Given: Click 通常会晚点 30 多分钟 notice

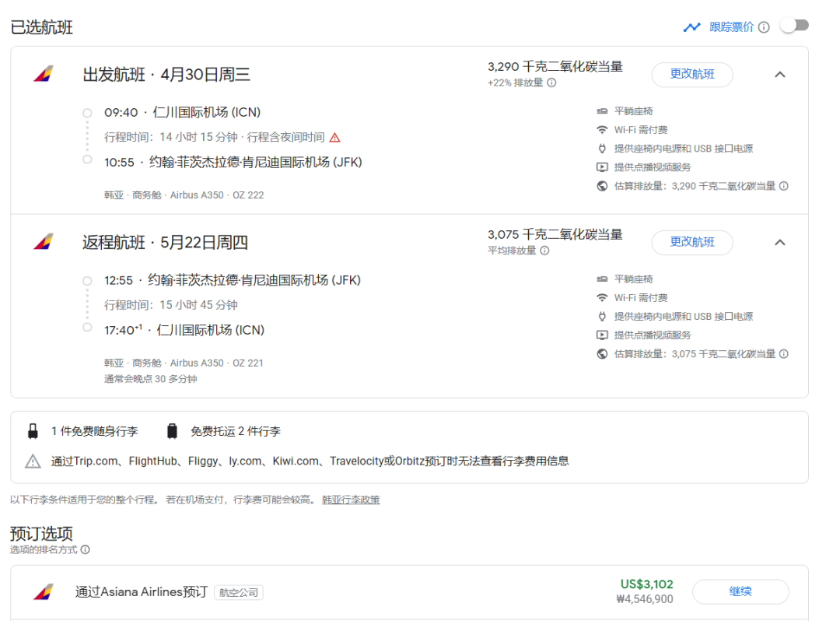Looking at the screenshot, I should coord(151,379).
